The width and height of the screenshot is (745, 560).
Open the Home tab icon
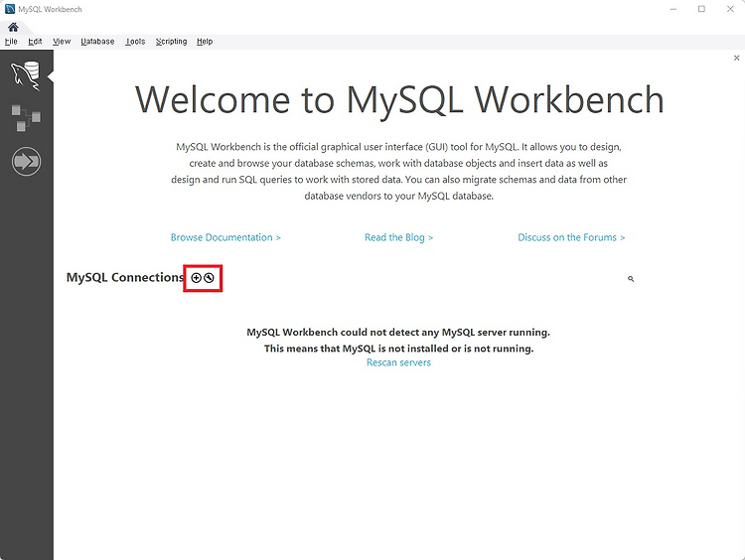pyautogui.click(x=13, y=27)
